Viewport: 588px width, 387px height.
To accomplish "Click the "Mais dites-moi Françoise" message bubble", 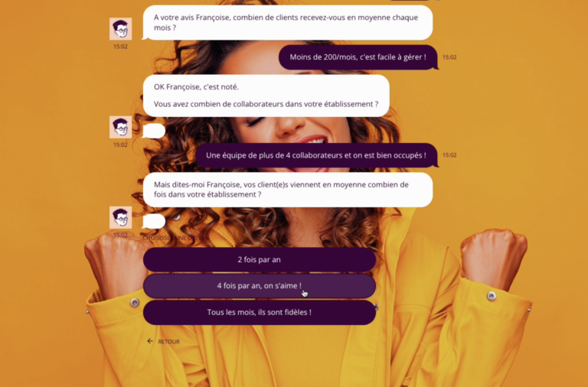I will pyautogui.click(x=288, y=190).
